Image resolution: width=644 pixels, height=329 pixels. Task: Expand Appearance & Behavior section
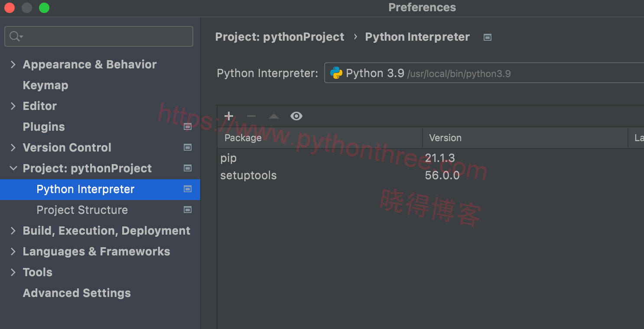pos(13,65)
